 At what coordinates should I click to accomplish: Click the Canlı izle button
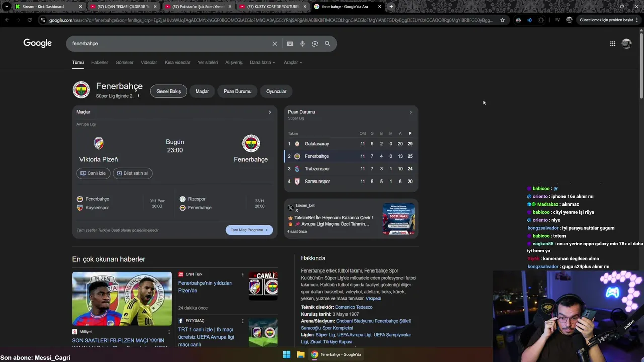pyautogui.click(x=93, y=173)
